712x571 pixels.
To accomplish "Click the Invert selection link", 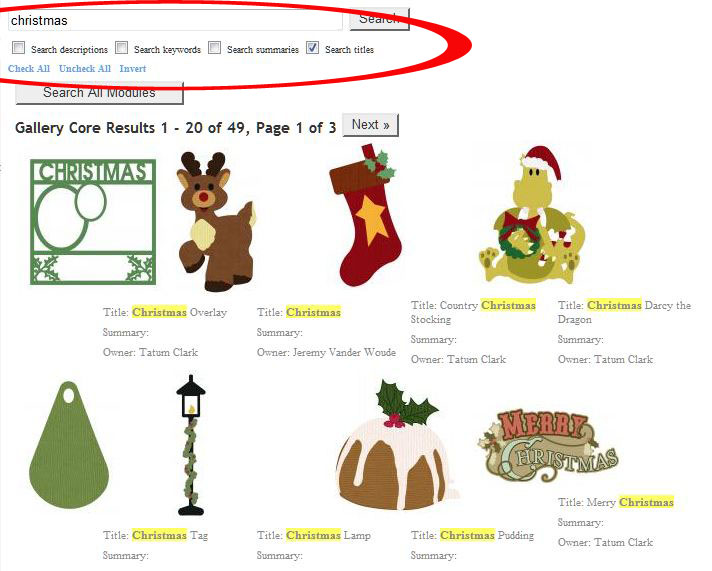I will point(133,69).
